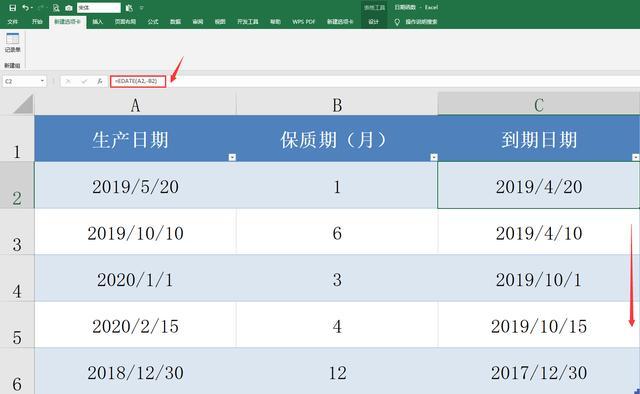Select cell with 2019/10/15
Viewport: 640px width, 394px height.
click(x=539, y=325)
